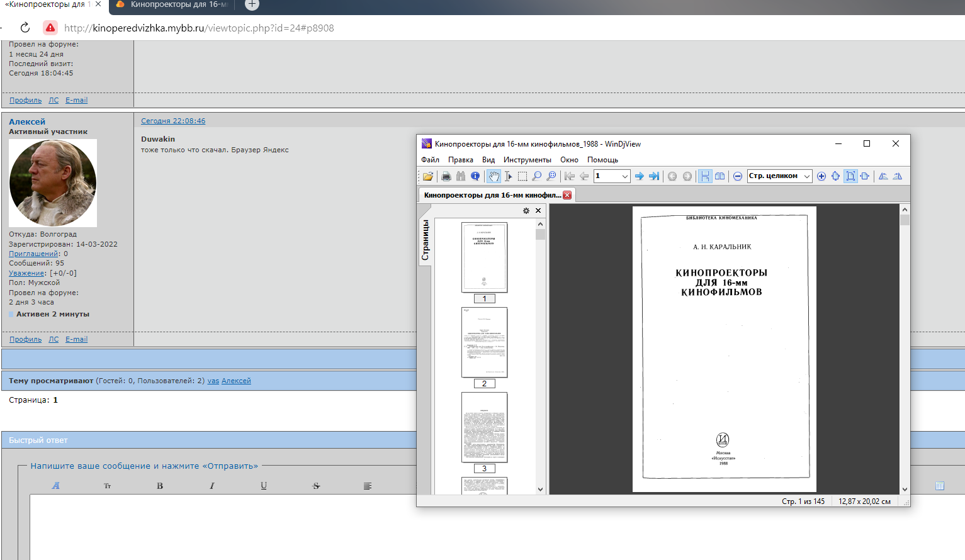Click '12,87 x 20,02 см' in the status bar
Viewport: 965px width, 560px height.
(x=864, y=501)
